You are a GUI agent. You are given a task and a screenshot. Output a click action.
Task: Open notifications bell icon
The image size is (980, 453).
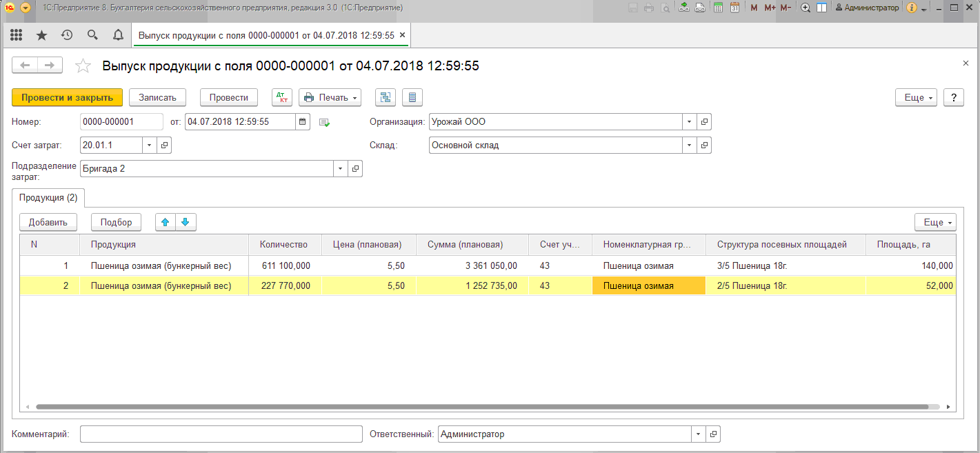tap(118, 35)
